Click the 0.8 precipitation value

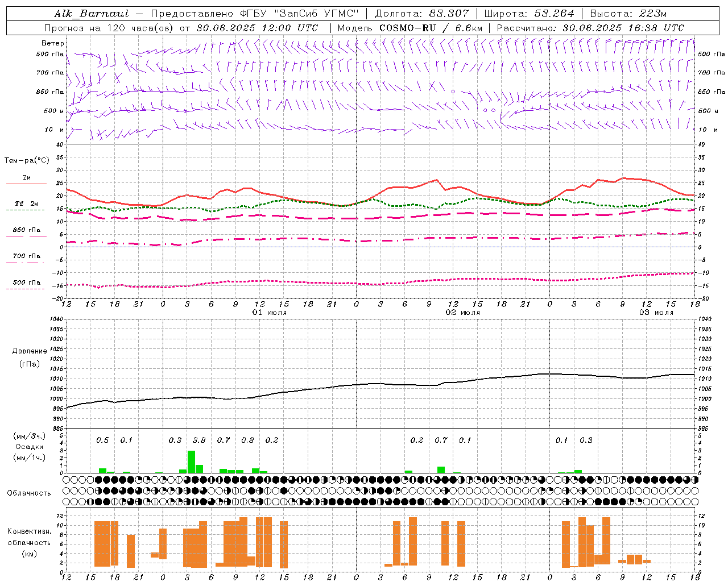[x=247, y=440]
